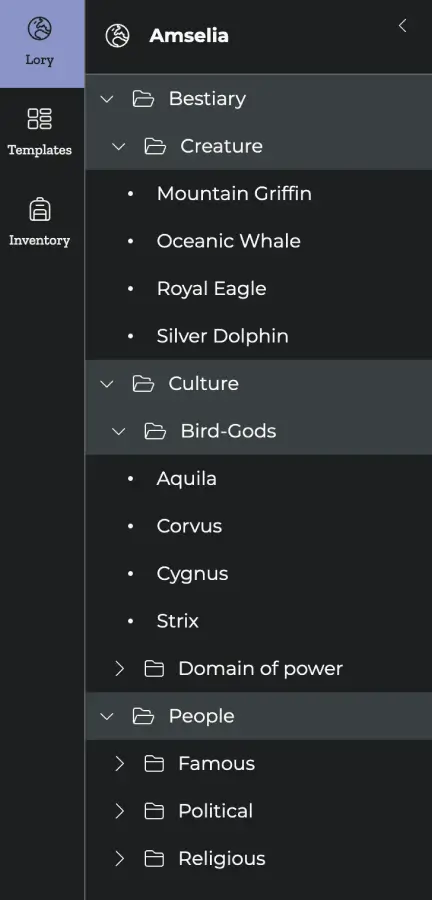Open the Lory globe icon in sidebar

point(40,29)
